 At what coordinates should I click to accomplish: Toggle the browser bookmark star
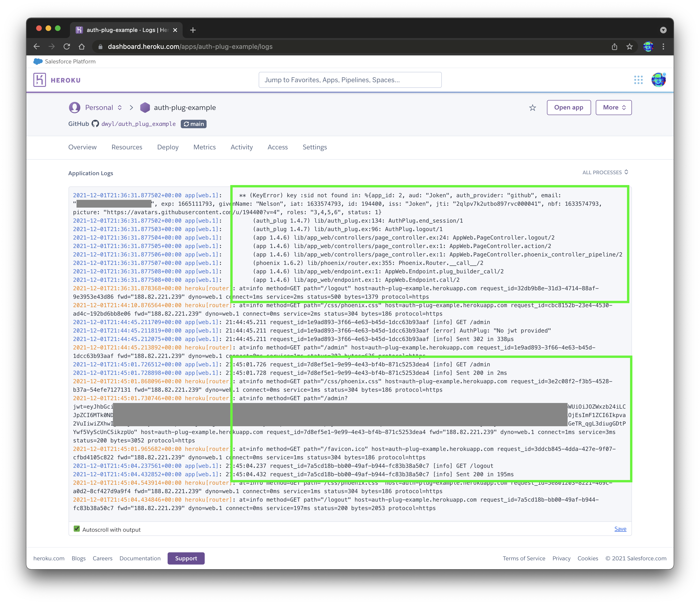tap(630, 47)
